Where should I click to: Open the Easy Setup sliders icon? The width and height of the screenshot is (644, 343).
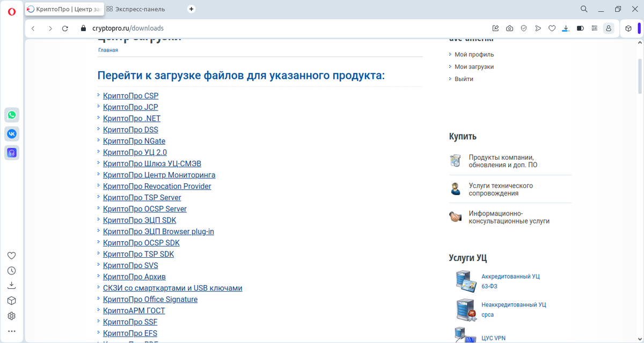(x=594, y=28)
